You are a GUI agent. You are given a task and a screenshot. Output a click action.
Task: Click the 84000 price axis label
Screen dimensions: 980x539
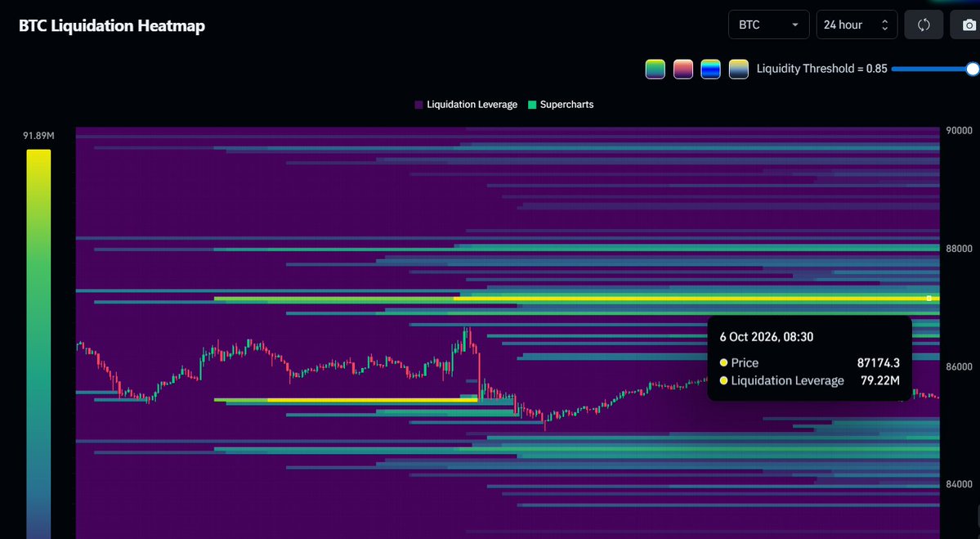960,484
